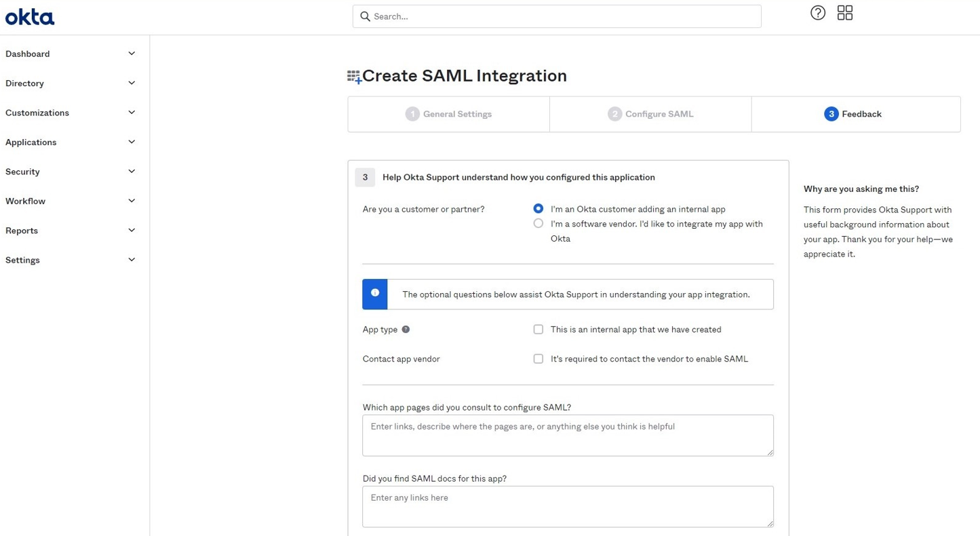Image resolution: width=980 pixels, height=536 pixels.
Task: Check "This is an internal app" checkbox
Action: 538,330
